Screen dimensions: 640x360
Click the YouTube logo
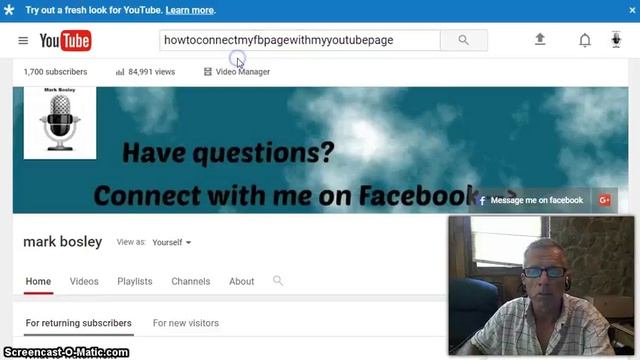click(x=66, y=40)
